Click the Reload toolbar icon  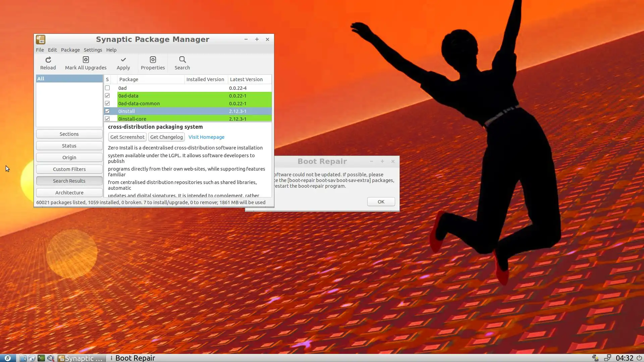(x=48, y=60)
